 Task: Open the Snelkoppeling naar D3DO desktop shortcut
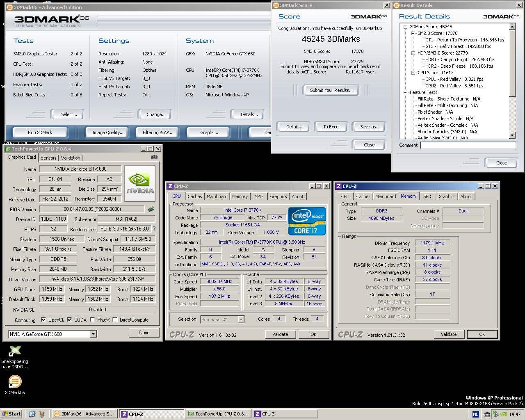coord(15,351)
